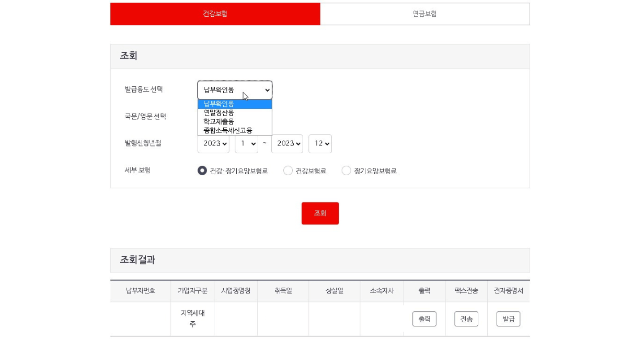Image resolution: width=644 pixels, height=339 pixels.
Task: Open the starting year 2023 dropdown
Action: pos(213,144)
